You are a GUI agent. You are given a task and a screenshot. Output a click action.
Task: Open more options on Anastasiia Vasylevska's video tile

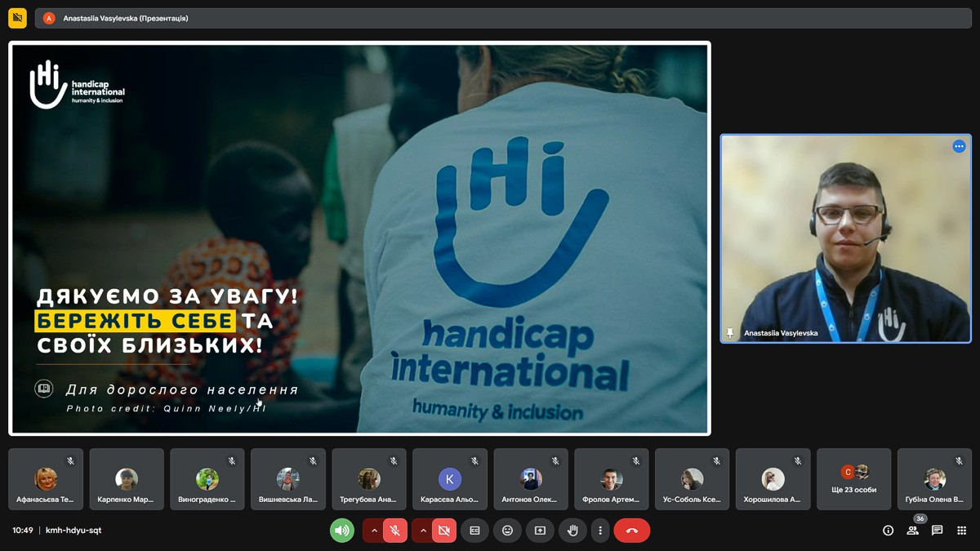pos(959,147)
